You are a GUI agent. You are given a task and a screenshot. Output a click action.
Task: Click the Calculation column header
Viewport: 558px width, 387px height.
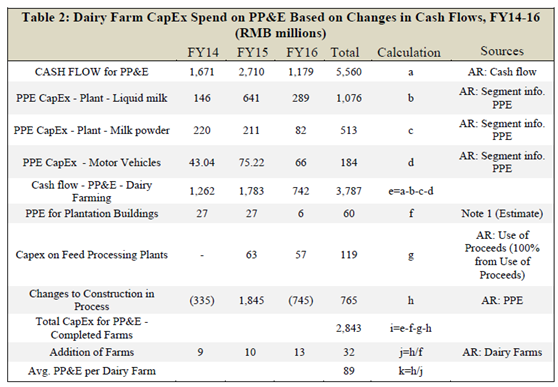[x=409, y=52]
